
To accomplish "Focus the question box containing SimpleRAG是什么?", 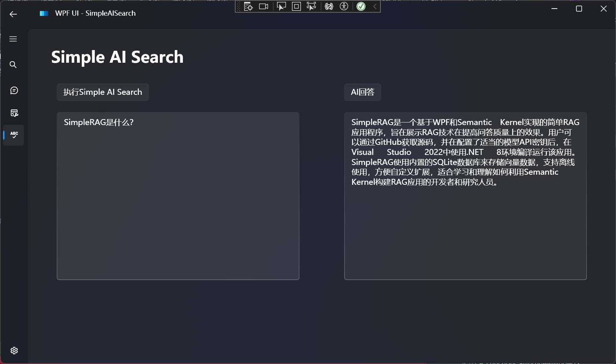I will 178,196.
